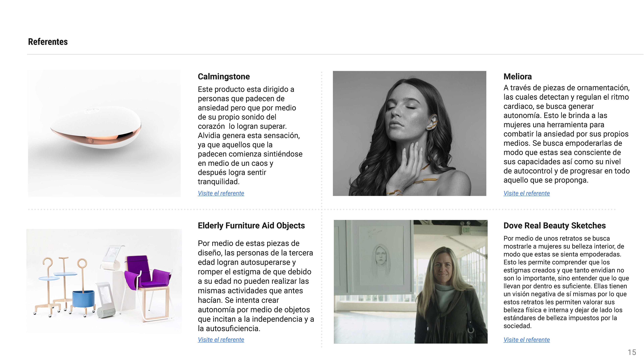Image resolution: width=644 pixels, height=361 pixels.
Task: Click the elderly furniture description paragraph
Action: coord(256,286)
